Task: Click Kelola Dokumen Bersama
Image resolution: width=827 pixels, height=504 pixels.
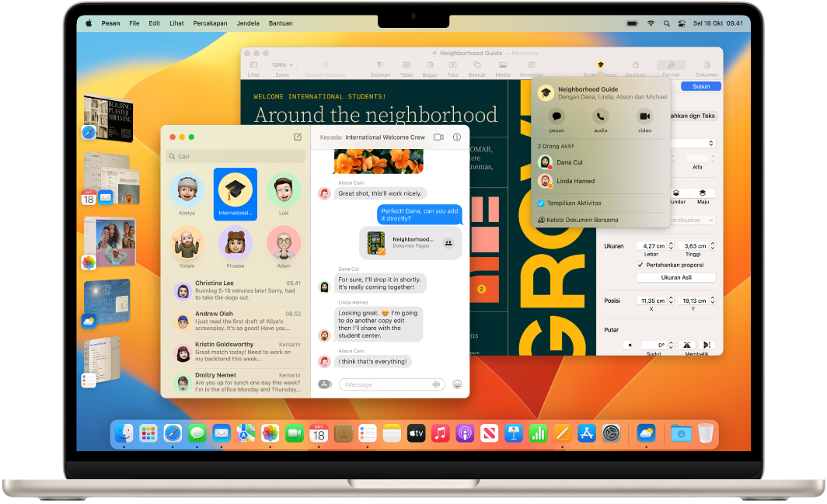Action: (x=578, y=220)
